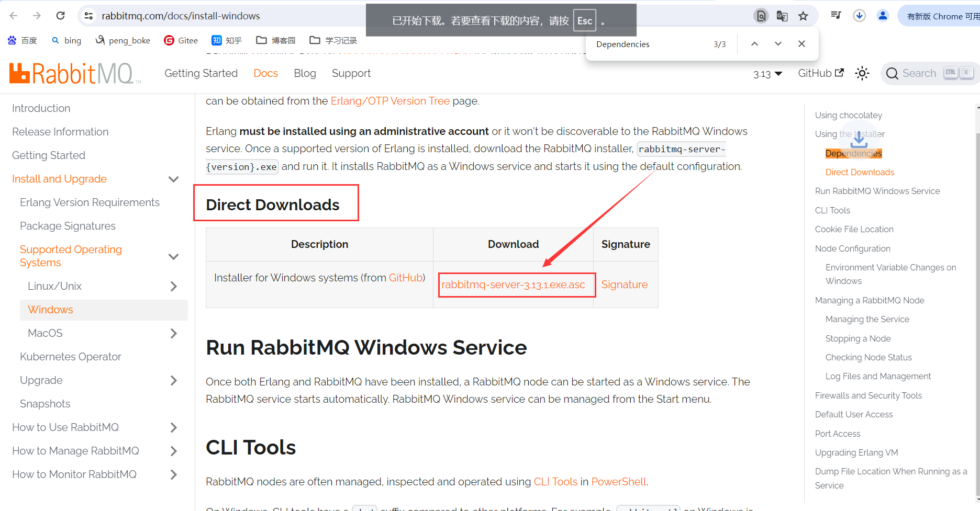Download rabbitmq-server-3.13.1.exe.asc link

point(513,285)
